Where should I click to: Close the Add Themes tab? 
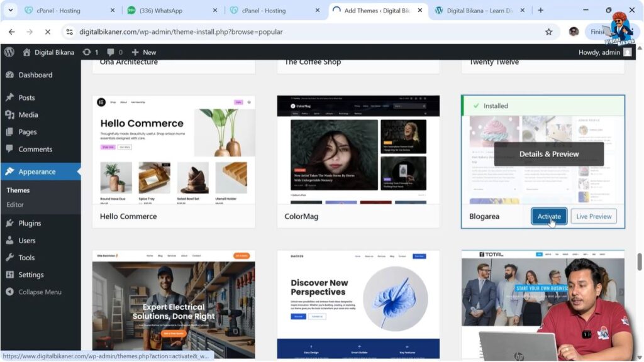tap(419, 10)
